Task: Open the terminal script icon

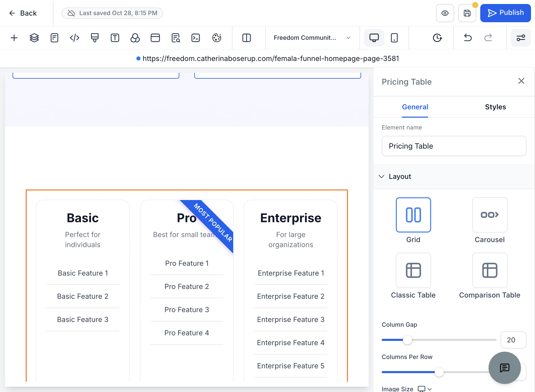Action: [x=196, y=38]
